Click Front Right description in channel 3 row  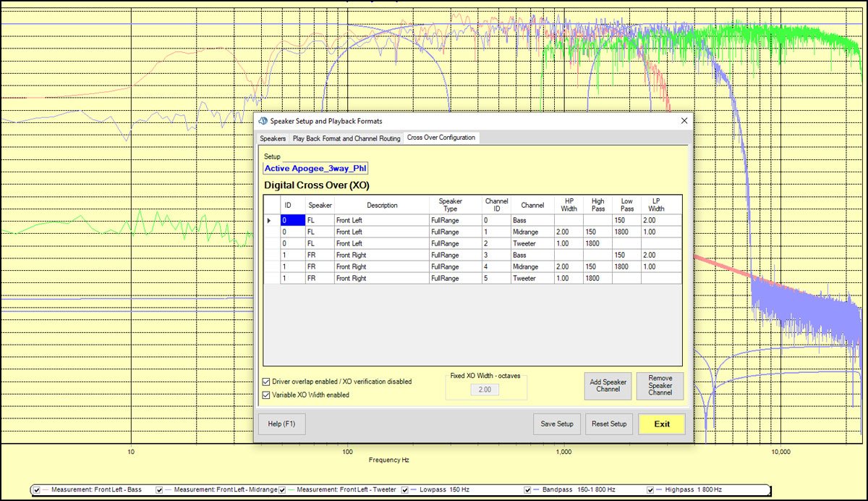point(382,255)
